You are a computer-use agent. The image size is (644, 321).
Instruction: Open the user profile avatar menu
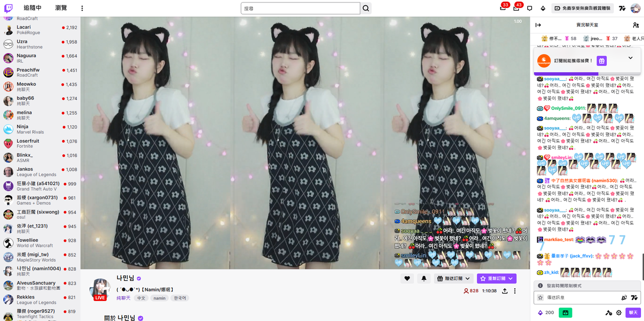636,8
